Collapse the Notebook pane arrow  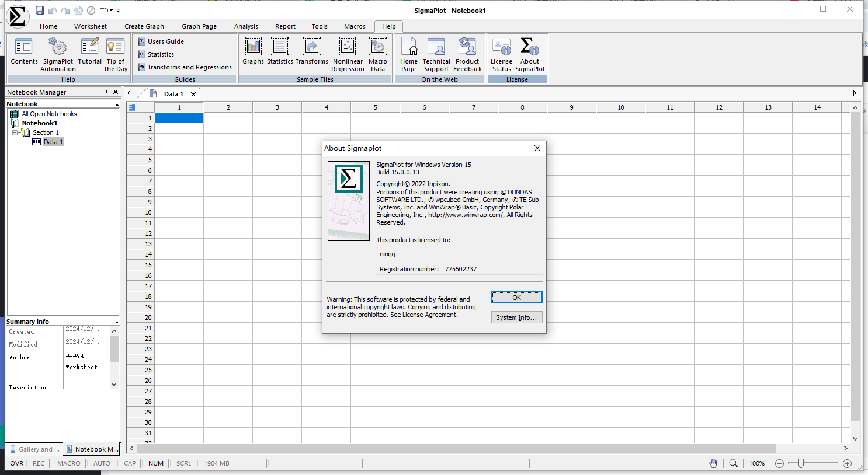(117, 104)
